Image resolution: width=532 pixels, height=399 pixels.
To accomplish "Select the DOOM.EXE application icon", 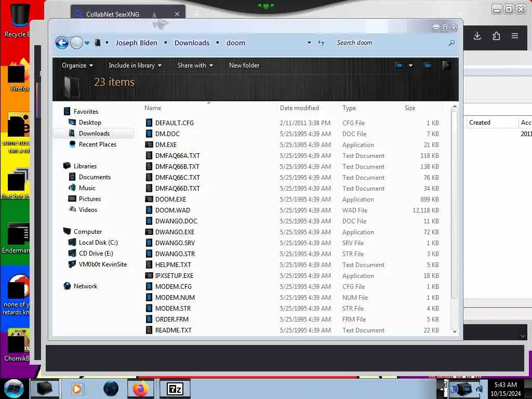I will (149, 199).
